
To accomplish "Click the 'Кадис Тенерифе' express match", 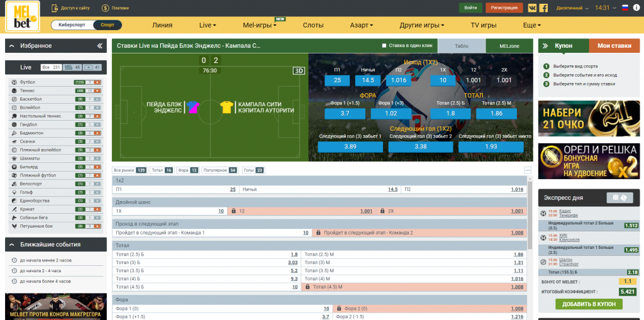I will point(569,212).
